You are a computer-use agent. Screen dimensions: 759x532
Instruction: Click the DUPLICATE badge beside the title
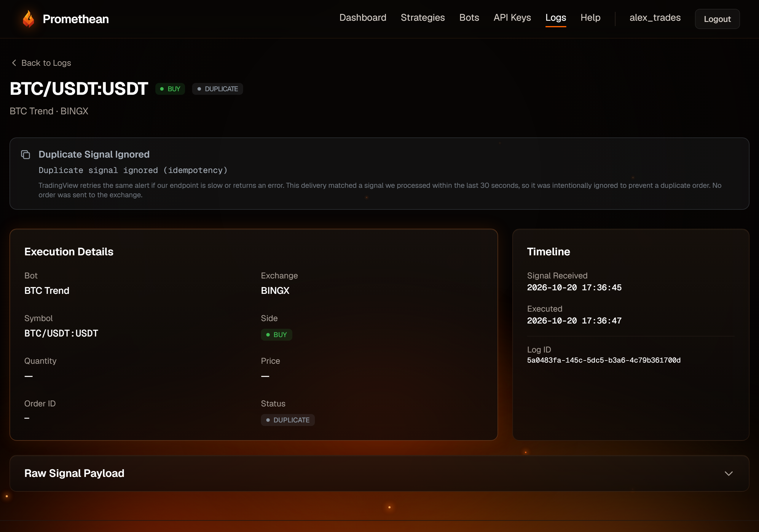217,89
